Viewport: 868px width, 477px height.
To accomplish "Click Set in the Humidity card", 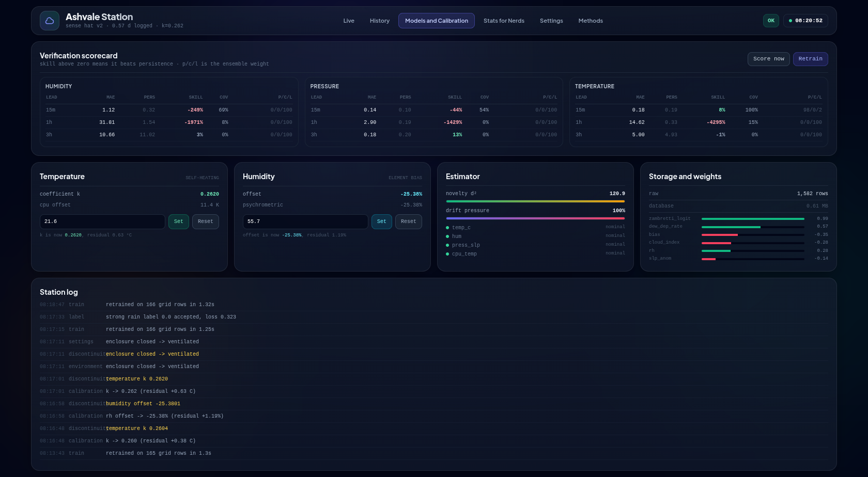I will click(381, 221).
